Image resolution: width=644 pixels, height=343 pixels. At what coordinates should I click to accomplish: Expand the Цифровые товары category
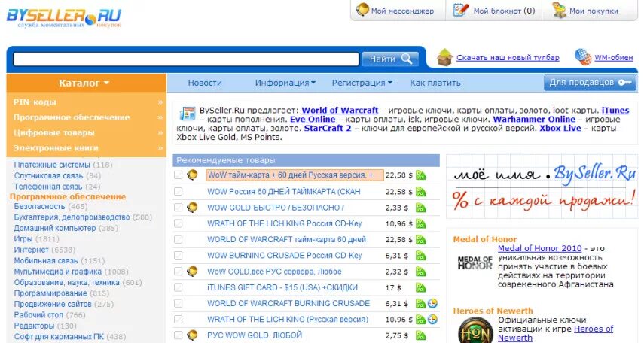[x=87, y=133]
